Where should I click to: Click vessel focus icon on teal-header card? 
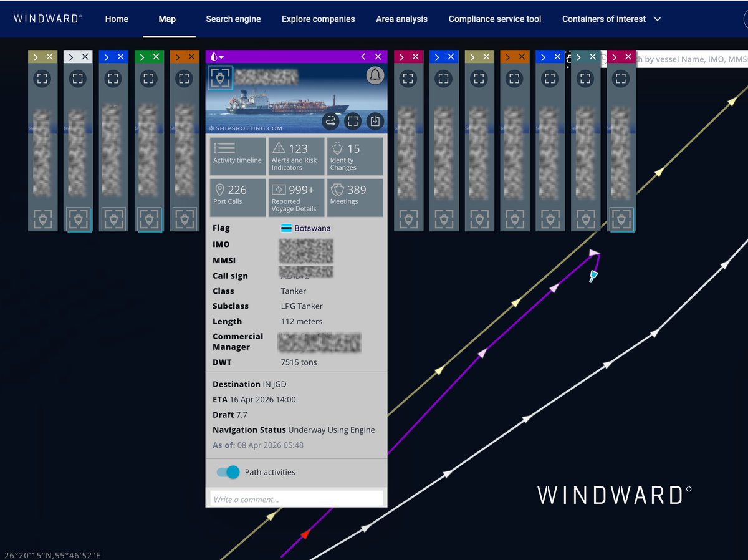click(585, 219)
